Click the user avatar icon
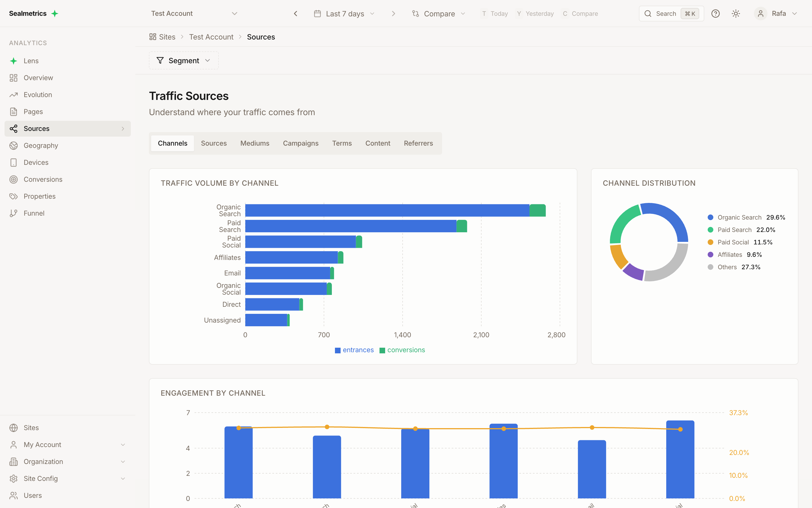 (760, 14)
